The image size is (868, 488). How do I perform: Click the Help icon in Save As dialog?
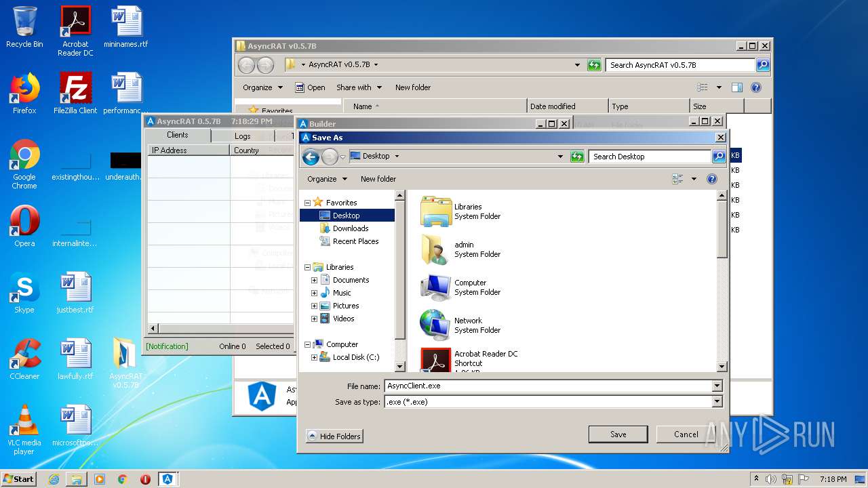pos(712,179)
